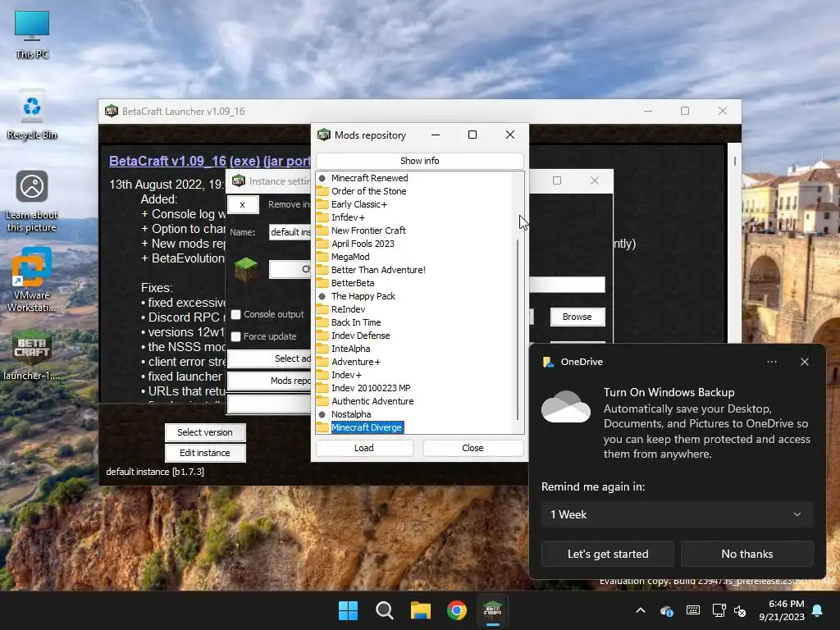This screenshot has height=630, width=840.
Task: Minimize the Mods repository window
Action: pos(436,135)
